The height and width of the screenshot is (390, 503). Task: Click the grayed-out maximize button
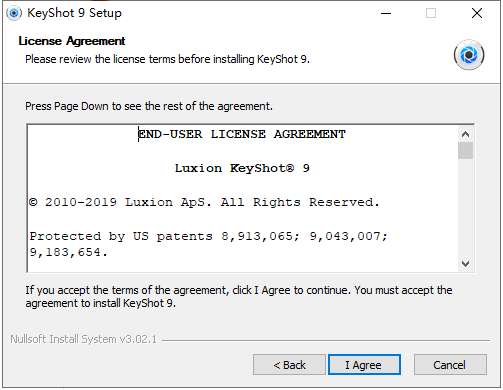pos(431,13)
